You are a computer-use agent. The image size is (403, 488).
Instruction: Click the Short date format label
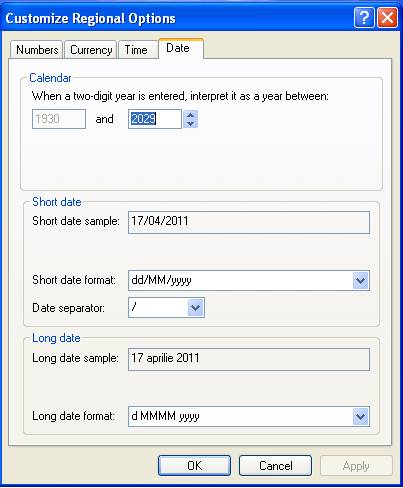pos(74,280)
